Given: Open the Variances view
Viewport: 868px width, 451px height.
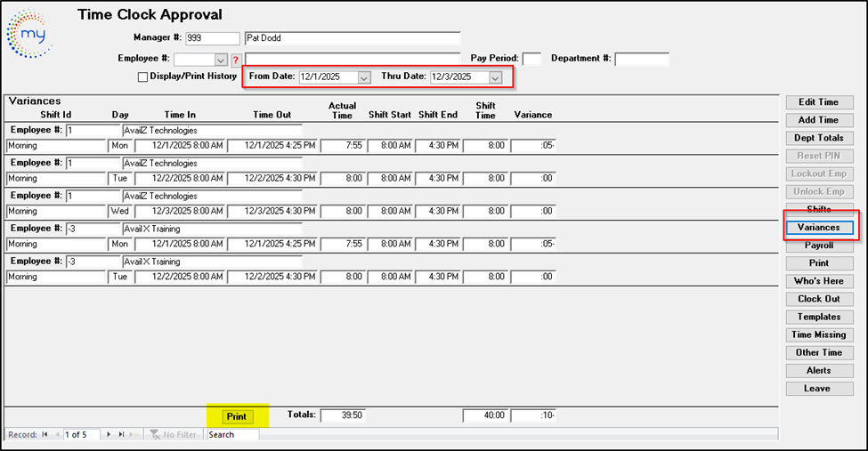Looking at the screenshot, I should [819, 228].
